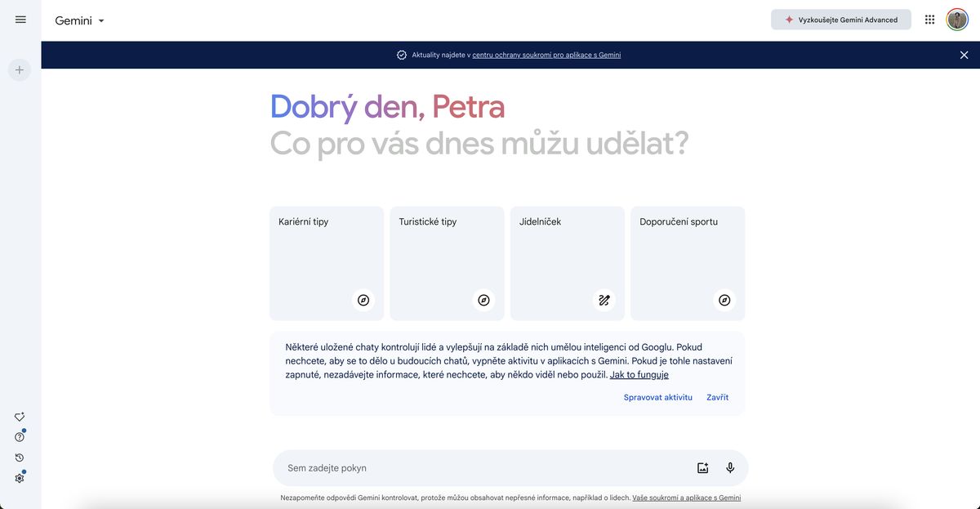Open Help question mark icon
Screen dimensions: 980x509
20,437
